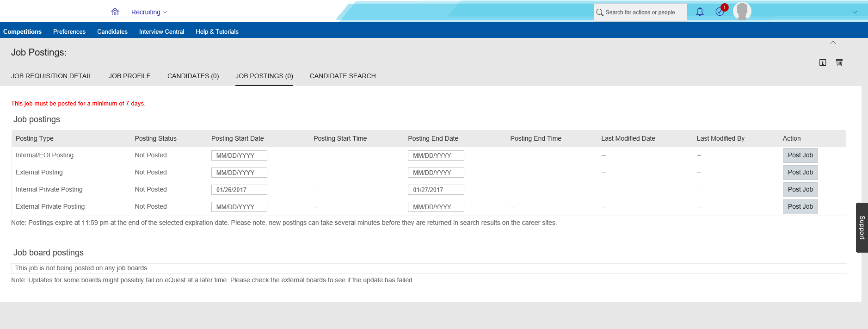
Task: Post Job for Internal Private Posting
Action: [800, 190]
